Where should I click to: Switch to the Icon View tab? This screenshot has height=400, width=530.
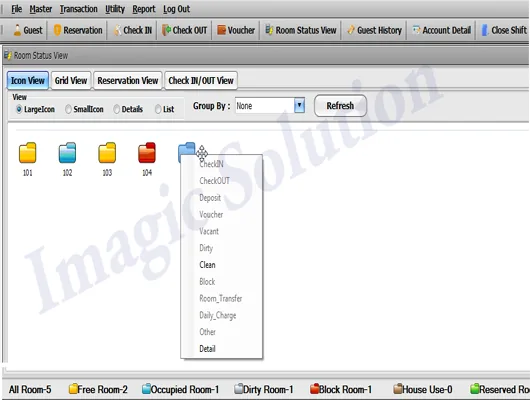pos(28,80)
